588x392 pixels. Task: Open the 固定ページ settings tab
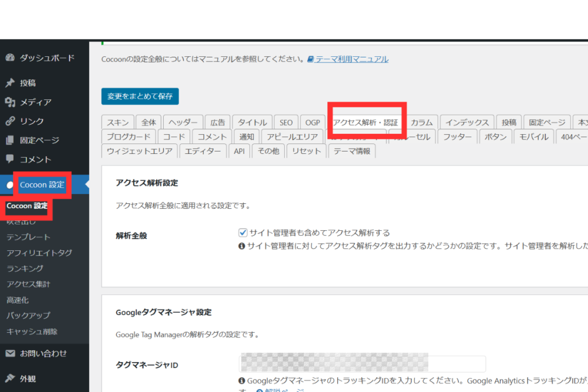point(547,123)
